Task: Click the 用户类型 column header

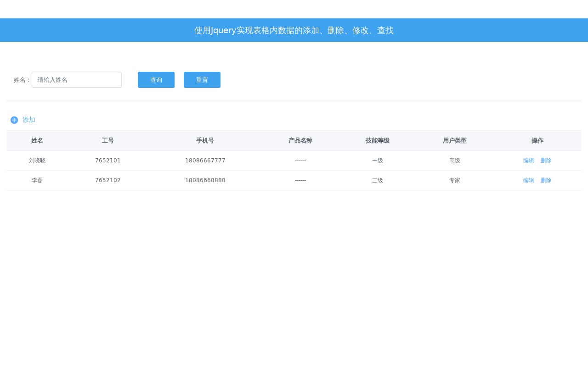Action: (455, 141)
